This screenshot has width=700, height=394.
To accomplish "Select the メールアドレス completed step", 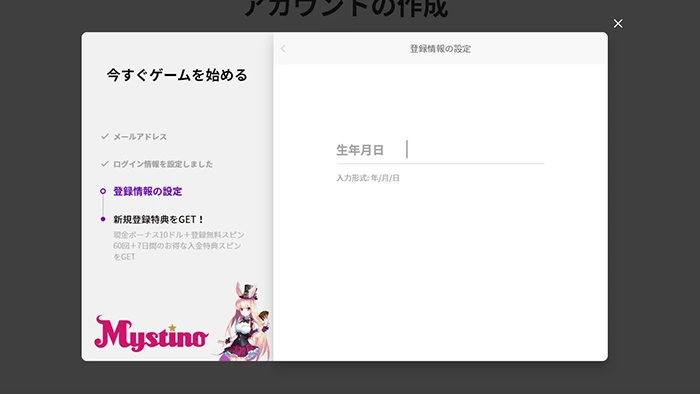I will (x=140, y=137).
